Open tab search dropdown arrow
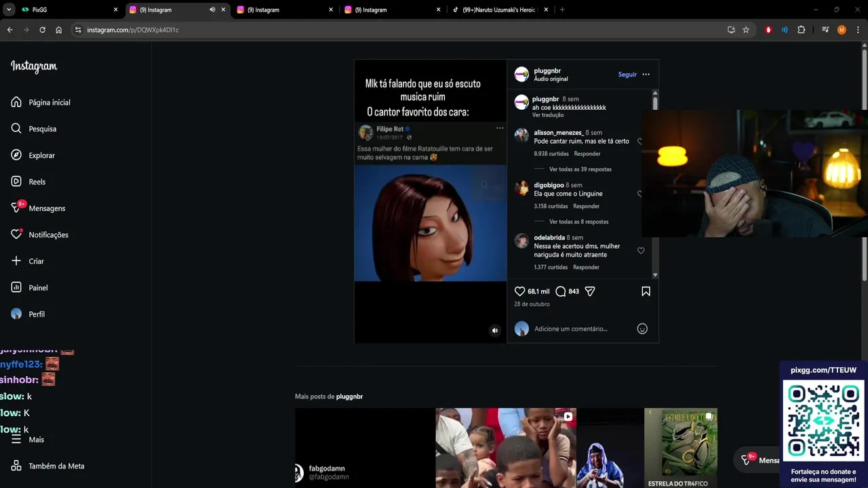Screen dimensions: 868x488 [x=8, y=9]
